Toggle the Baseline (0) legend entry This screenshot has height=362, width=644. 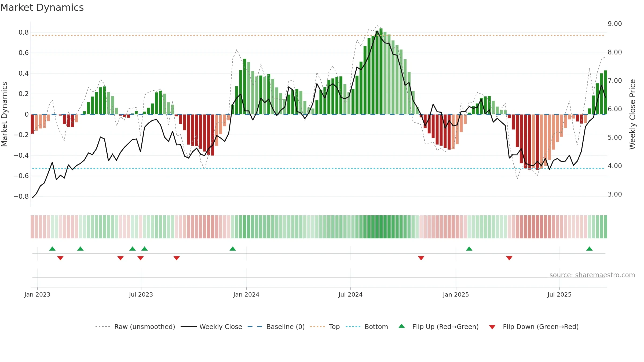(276, 327)
